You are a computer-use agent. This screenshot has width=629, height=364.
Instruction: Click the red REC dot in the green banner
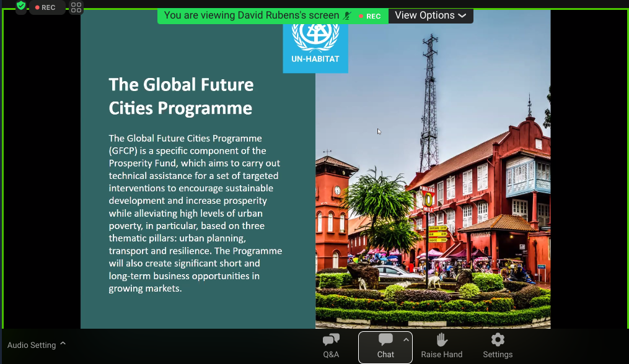point(361,16)
